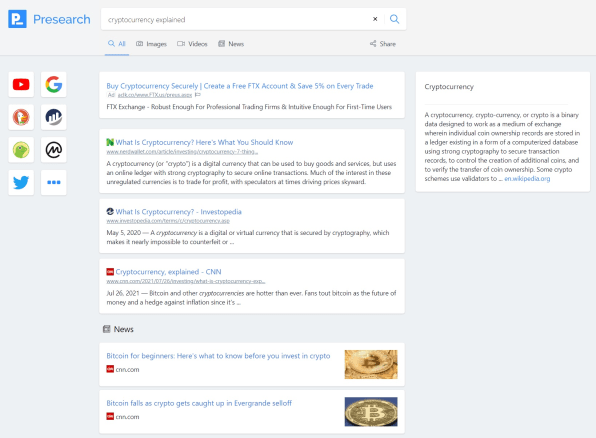Click the Investopedia favicon
Screen dimensions: 596x438
click(110, 211)
